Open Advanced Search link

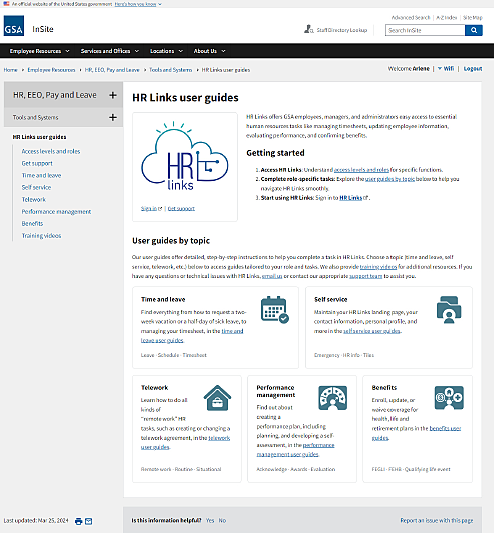(x=411, y=18)
